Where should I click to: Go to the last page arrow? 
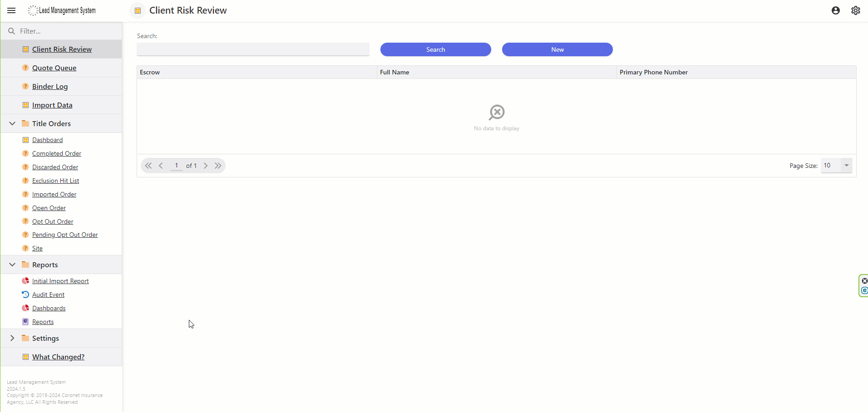218,166
